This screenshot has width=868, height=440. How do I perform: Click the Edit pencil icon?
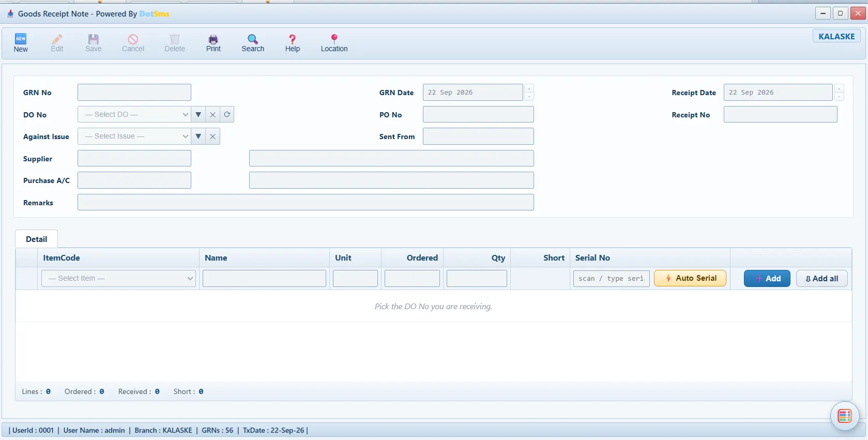pos(57,43)
